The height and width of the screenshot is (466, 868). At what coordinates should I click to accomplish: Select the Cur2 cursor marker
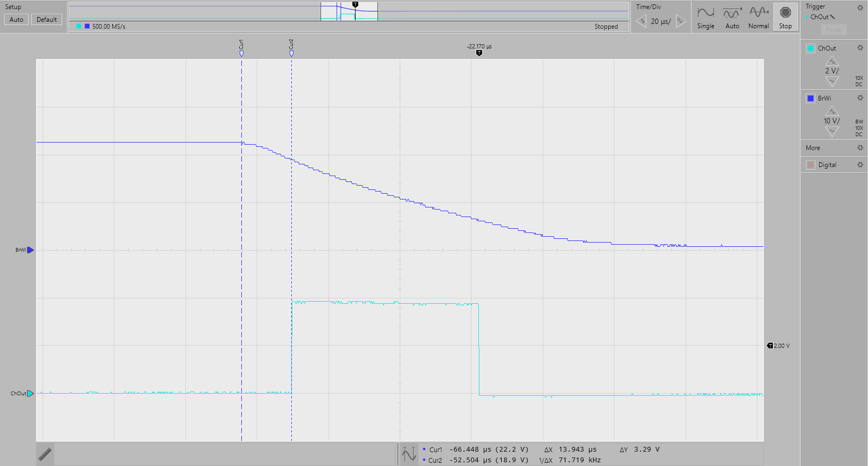291,53
